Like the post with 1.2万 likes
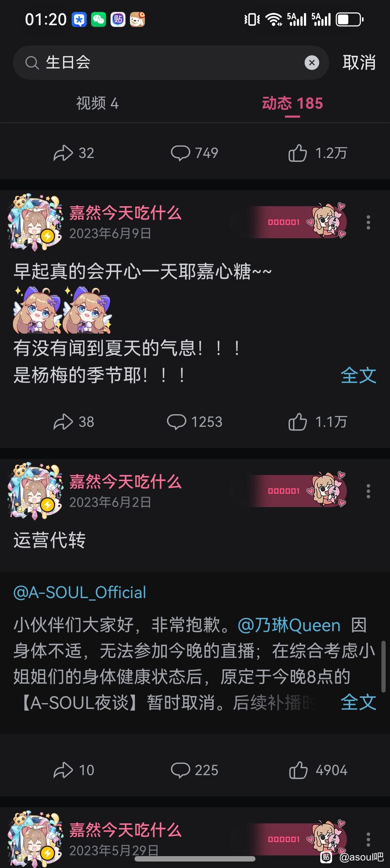 point(317,153)
